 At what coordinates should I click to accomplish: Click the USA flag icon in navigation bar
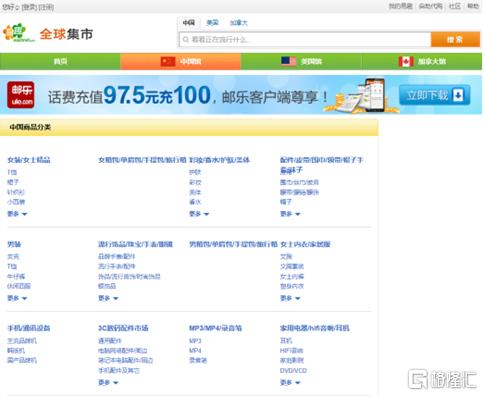(x=288, y=61)
